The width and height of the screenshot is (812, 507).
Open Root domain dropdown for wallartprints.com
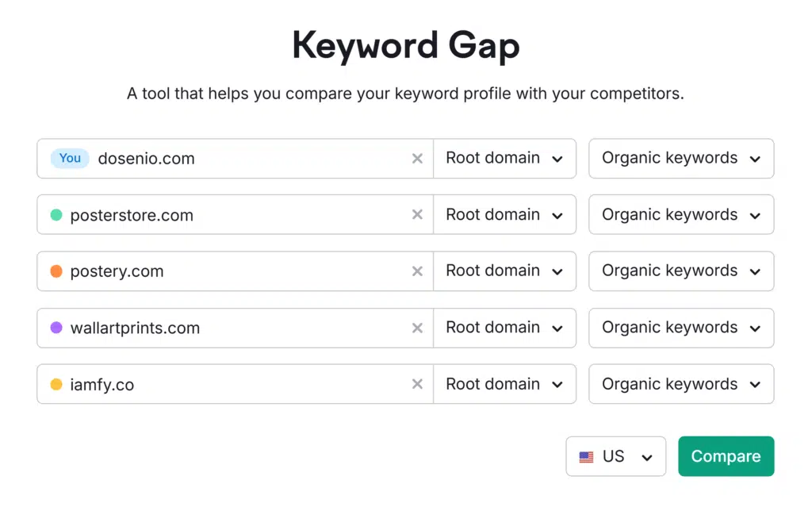click(x=504, y=328)
